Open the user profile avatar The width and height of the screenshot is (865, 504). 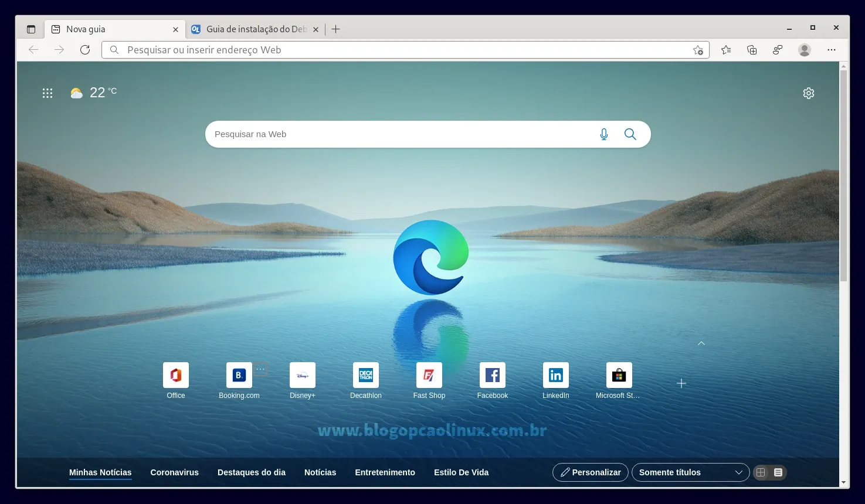point(805,50)
